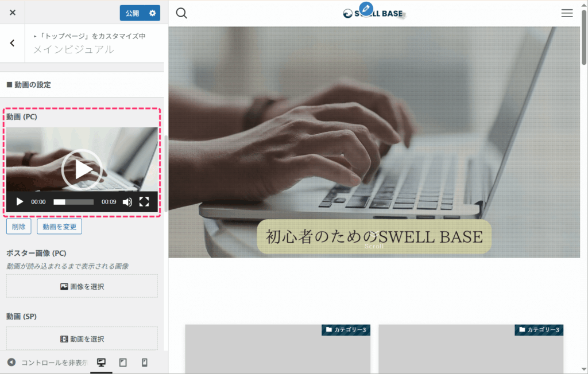Viewport: 588px width, 374px height.
Task: Click the Scroll indicator on hero video
Action: (x=374, y=246)
